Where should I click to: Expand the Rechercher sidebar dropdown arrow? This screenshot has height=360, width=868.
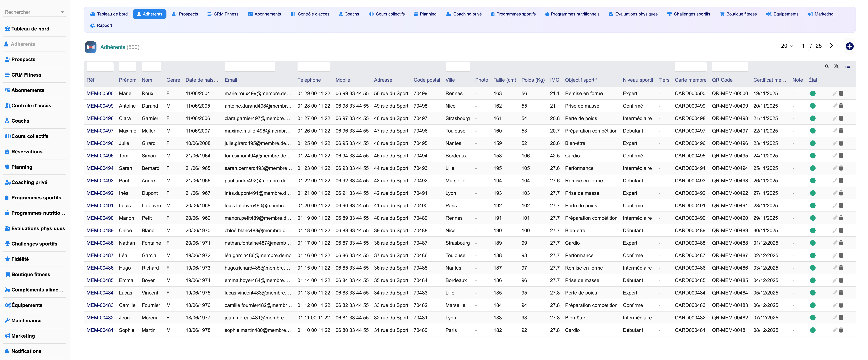62,12
